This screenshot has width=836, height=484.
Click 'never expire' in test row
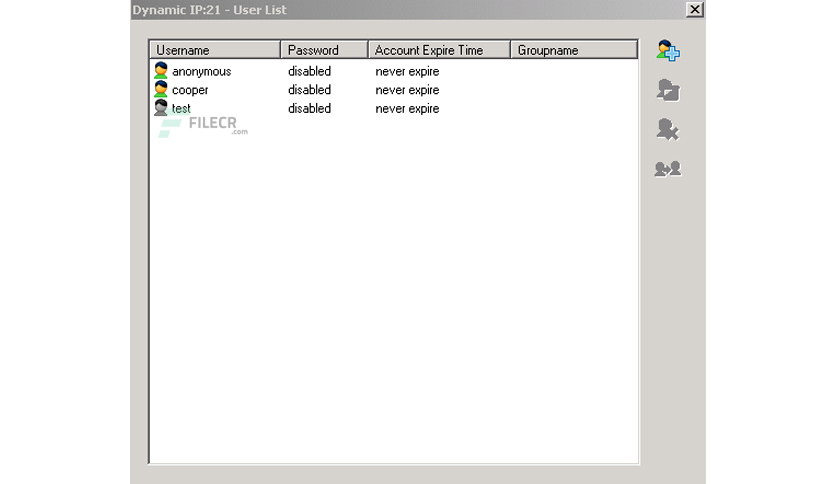pyautogui.click(x=407, y=109)
